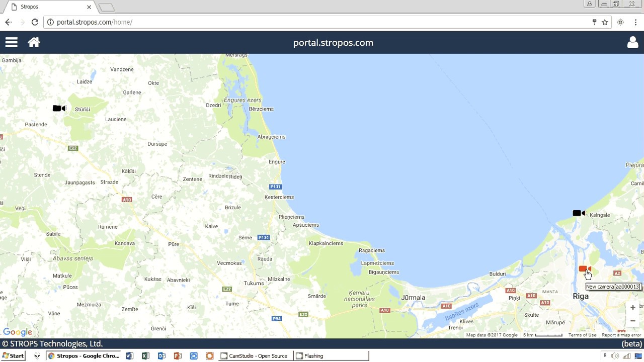Click the Jūrmala label on map
This screenshot has height=362, width=644.
click(x=413, y=298)
